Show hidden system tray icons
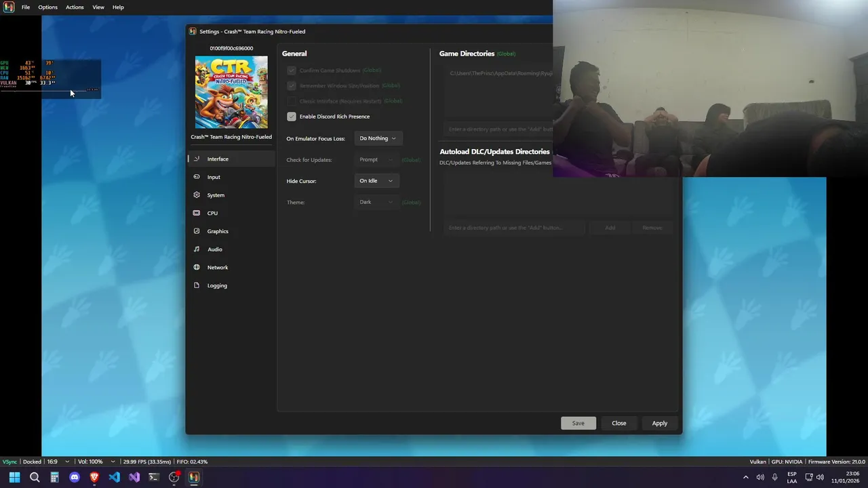868x488 pixels. coord(746,477)
